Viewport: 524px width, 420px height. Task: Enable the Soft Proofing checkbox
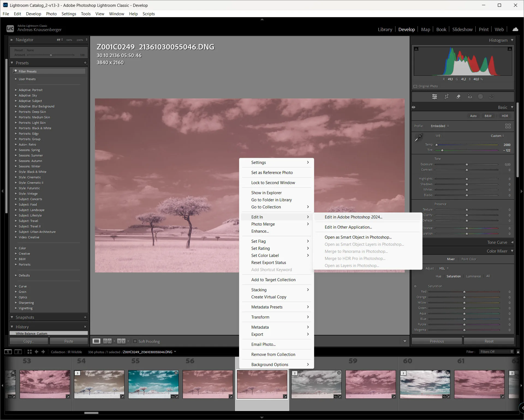(135, 341)
